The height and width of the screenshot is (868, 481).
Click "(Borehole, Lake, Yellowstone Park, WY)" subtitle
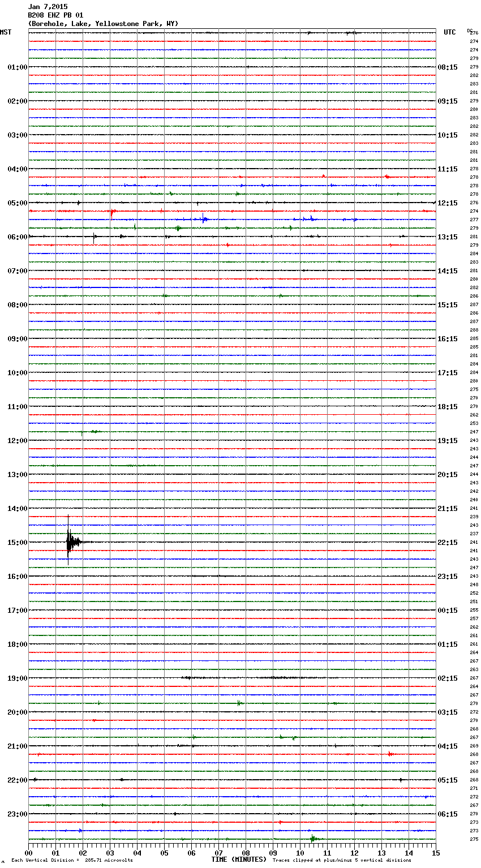[103, 24]
